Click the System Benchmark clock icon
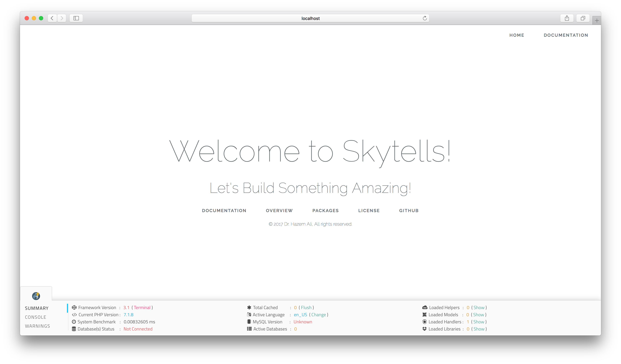 74,322
